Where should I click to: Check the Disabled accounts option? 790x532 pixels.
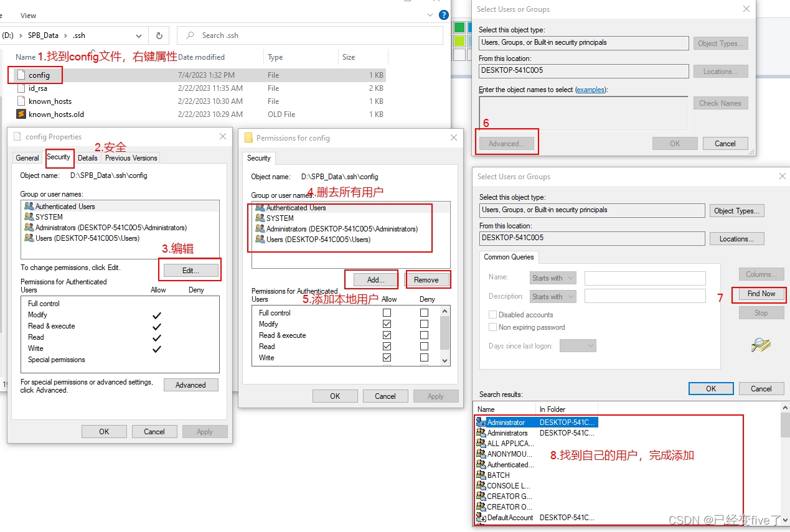[x=493, y=315]
